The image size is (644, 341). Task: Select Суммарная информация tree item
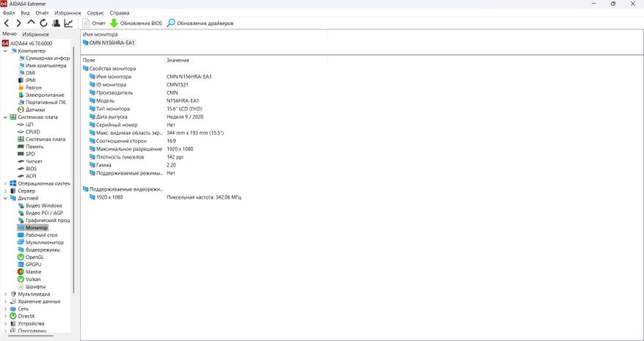(44, 58)
